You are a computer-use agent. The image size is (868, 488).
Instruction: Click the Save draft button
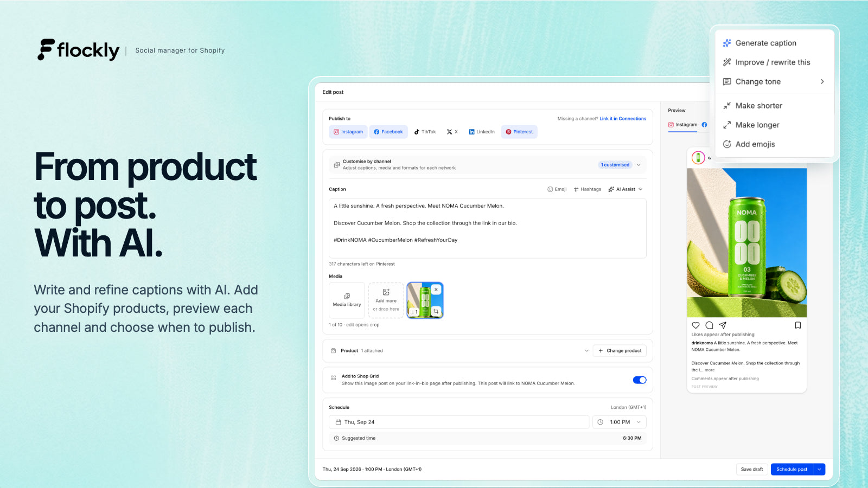(752, 470)
